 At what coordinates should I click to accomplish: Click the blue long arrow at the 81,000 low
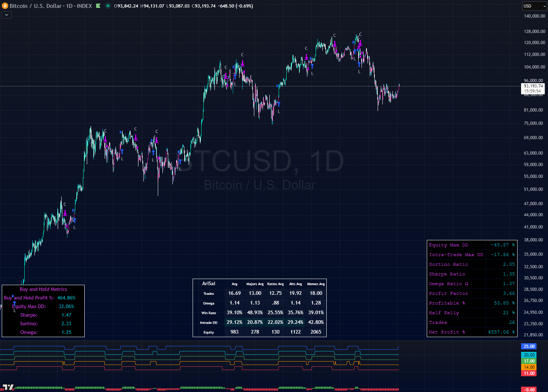point(279,104)
